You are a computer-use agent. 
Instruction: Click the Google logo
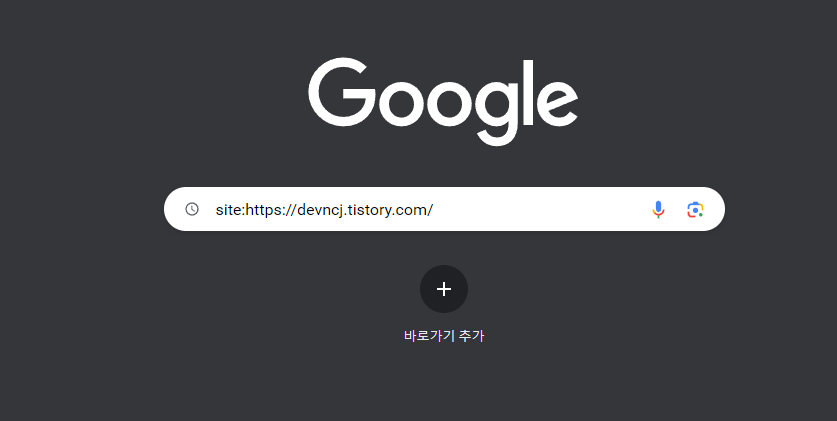point(443,101)
